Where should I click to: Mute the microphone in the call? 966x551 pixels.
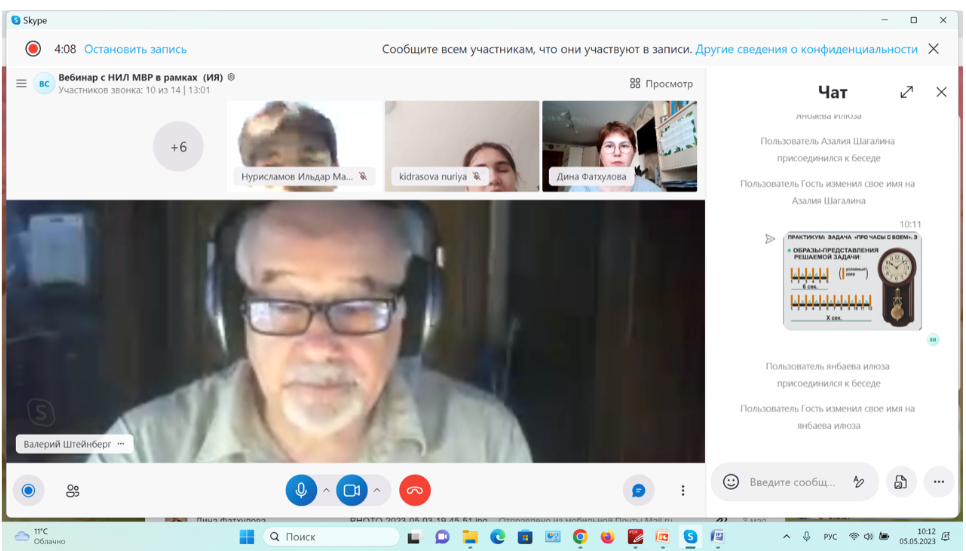pyautogui.click(x=301, y=490)
